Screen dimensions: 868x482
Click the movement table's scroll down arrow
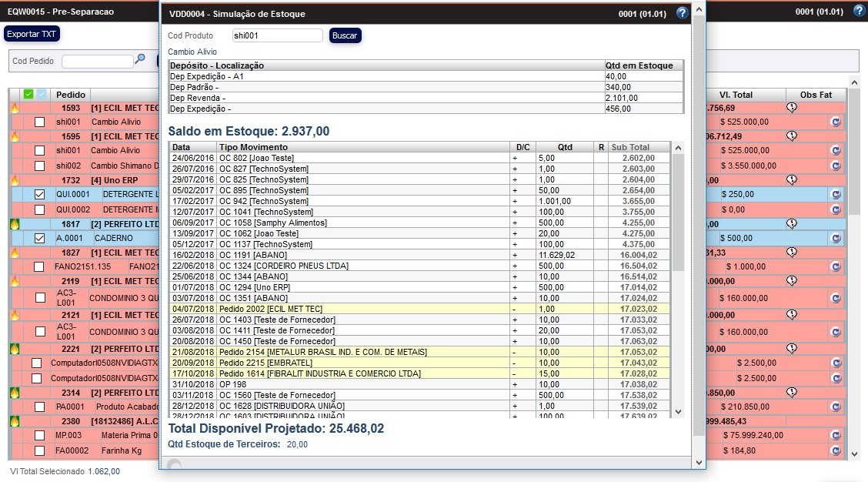(677, 412)
